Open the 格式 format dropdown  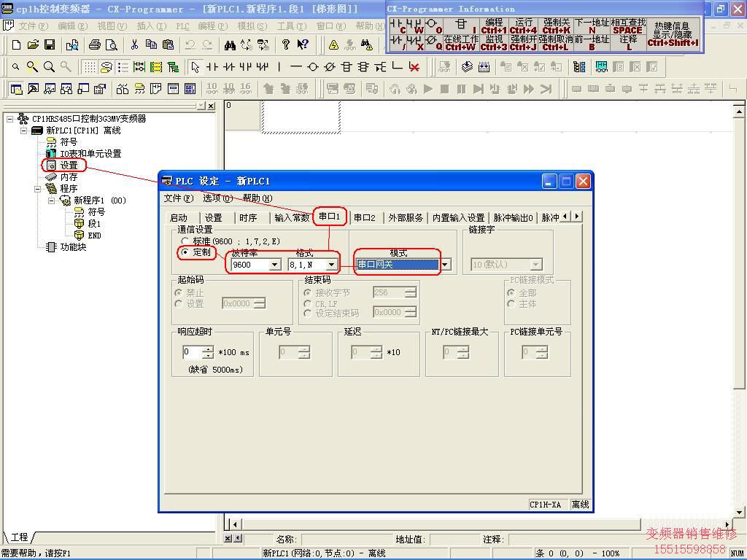[331, 265]
